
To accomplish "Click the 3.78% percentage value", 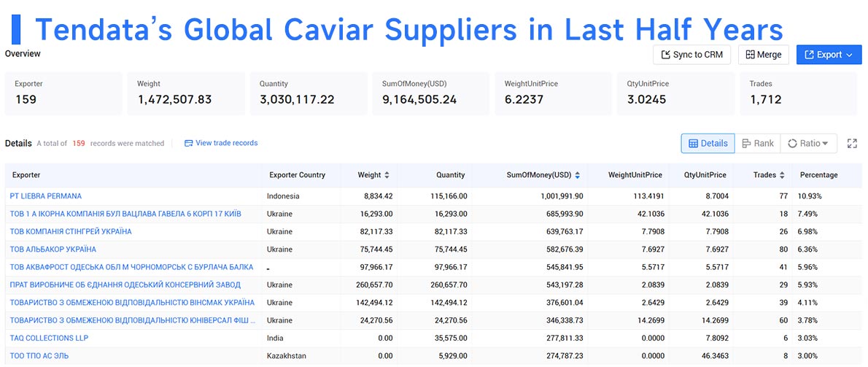I will point(807,320).
